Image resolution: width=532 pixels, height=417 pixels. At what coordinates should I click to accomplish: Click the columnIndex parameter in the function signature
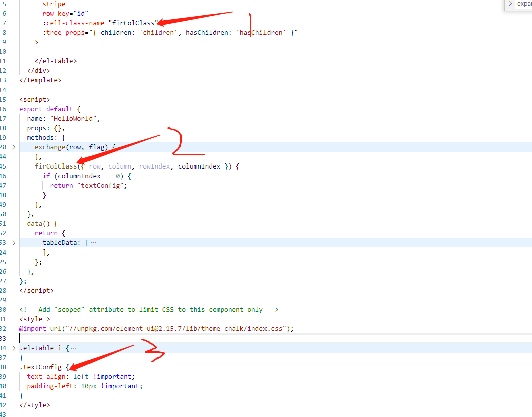[199, 166]
